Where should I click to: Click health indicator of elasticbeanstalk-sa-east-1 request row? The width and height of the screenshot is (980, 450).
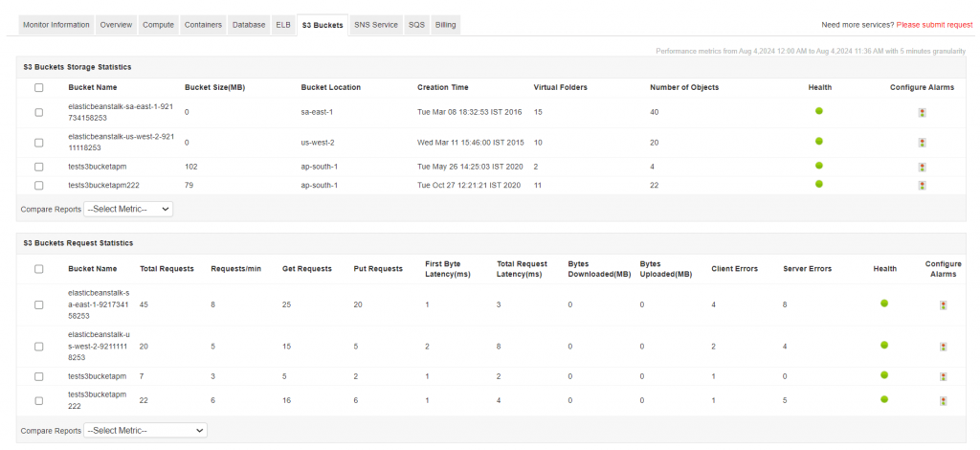tap(884, 304)
